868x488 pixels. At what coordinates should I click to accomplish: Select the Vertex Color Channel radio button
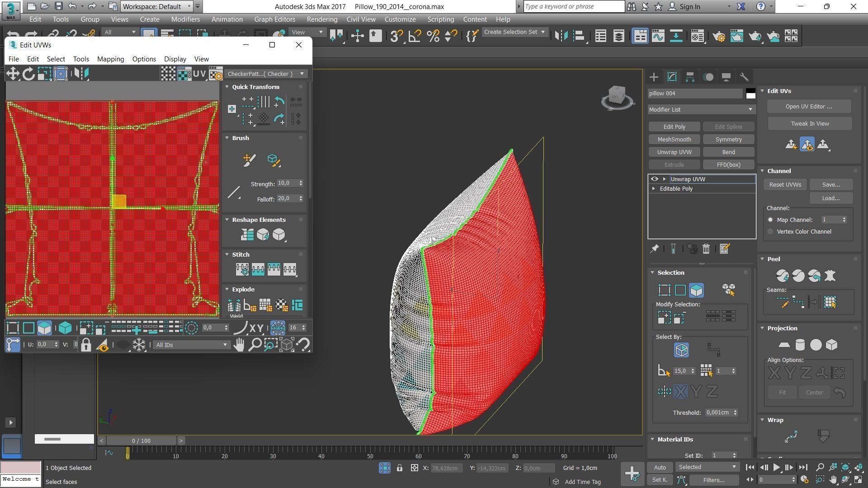(x=770, y=232)
